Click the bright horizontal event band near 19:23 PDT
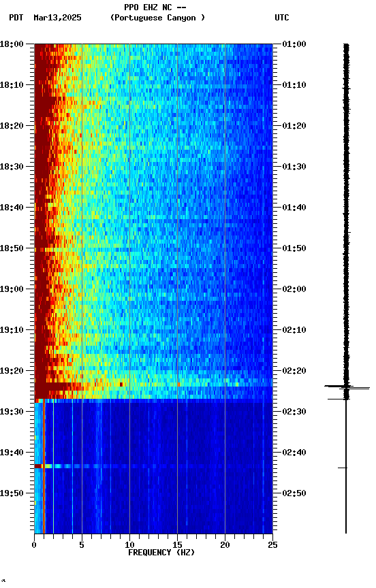376x588 pixels. pos(153,385)
